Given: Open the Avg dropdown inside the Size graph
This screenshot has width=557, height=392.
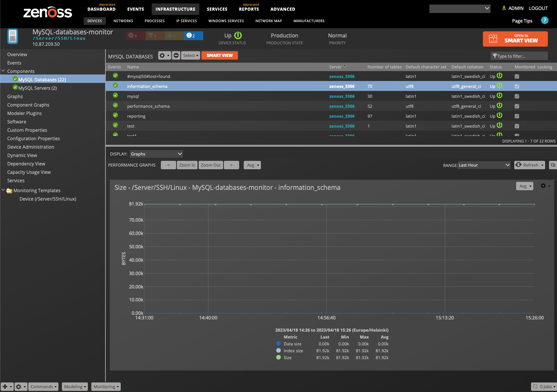Looking at the screenshot, I should (x=525, y=186).
